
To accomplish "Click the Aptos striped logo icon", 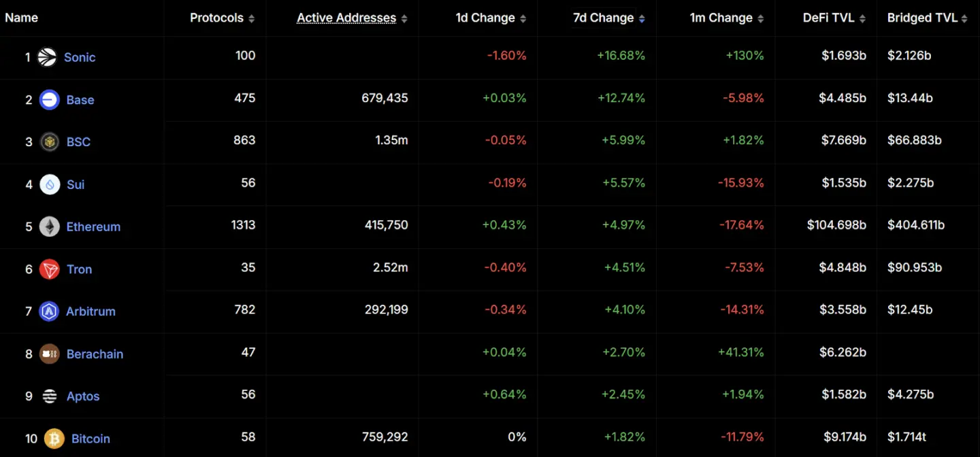I will pyautogui.click(x=49, y=396).
